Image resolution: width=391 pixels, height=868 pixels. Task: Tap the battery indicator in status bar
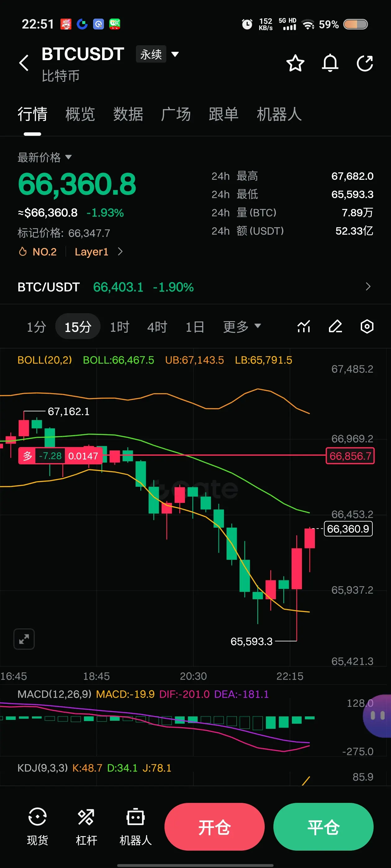[355, 24]
